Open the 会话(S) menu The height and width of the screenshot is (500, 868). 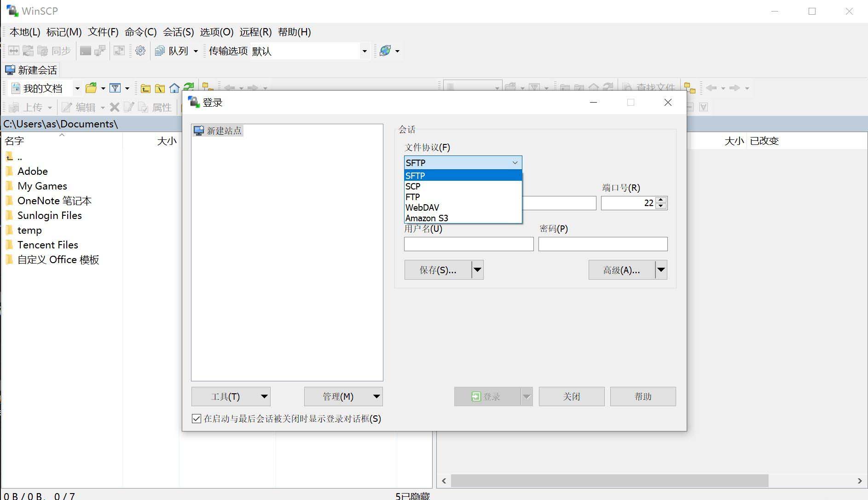(179, 32)
